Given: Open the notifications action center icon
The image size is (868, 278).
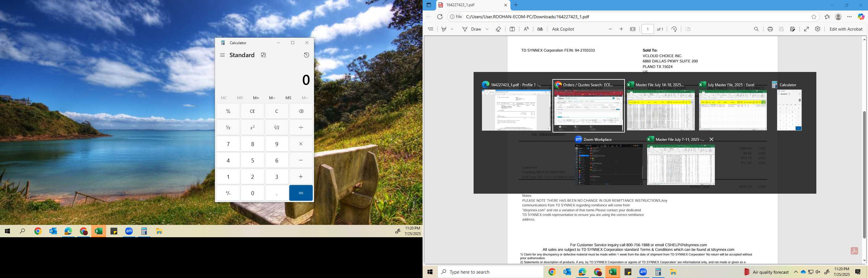Looking at the screenshot, I should point(858,272).
